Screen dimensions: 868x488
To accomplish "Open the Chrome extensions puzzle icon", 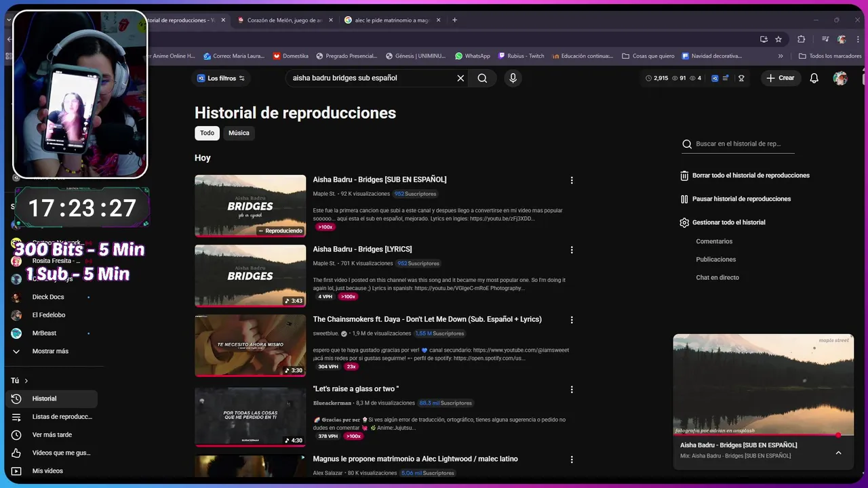I will (801, 39).
